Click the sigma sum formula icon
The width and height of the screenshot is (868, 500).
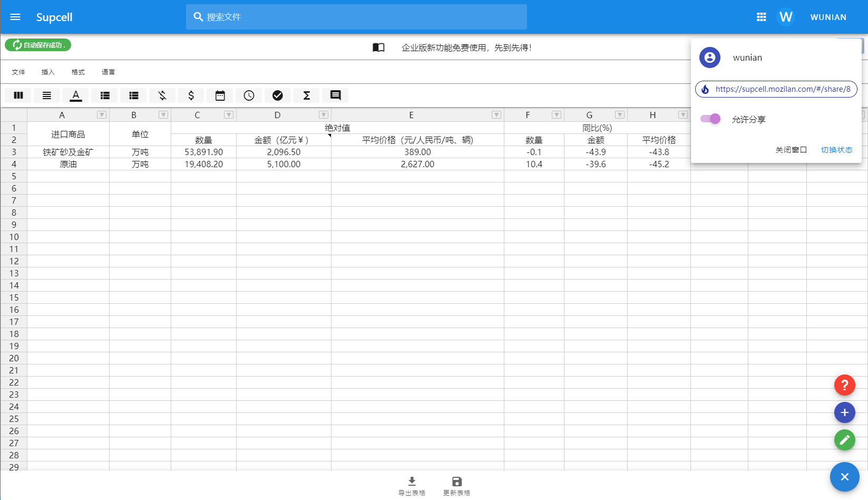(307, 95)
